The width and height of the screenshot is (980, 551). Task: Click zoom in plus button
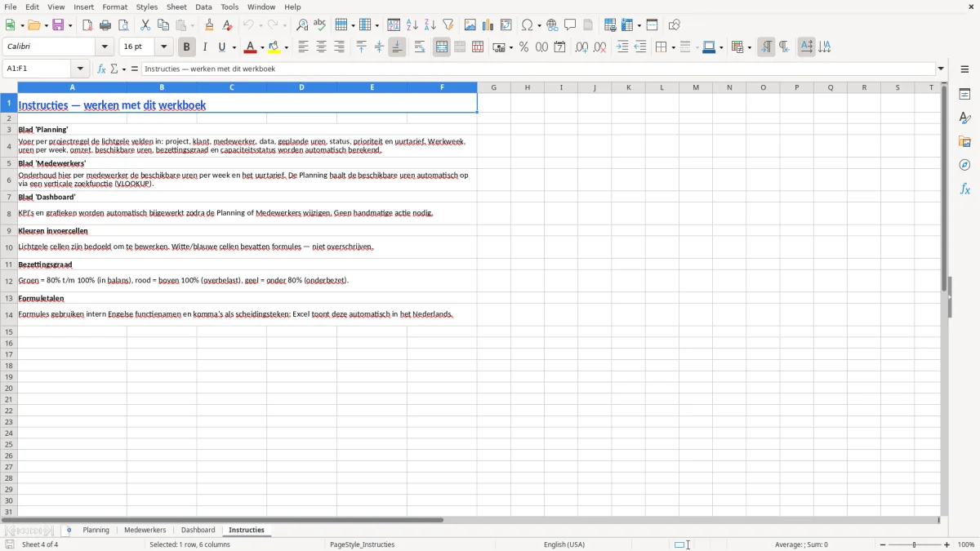pos(947,544)
